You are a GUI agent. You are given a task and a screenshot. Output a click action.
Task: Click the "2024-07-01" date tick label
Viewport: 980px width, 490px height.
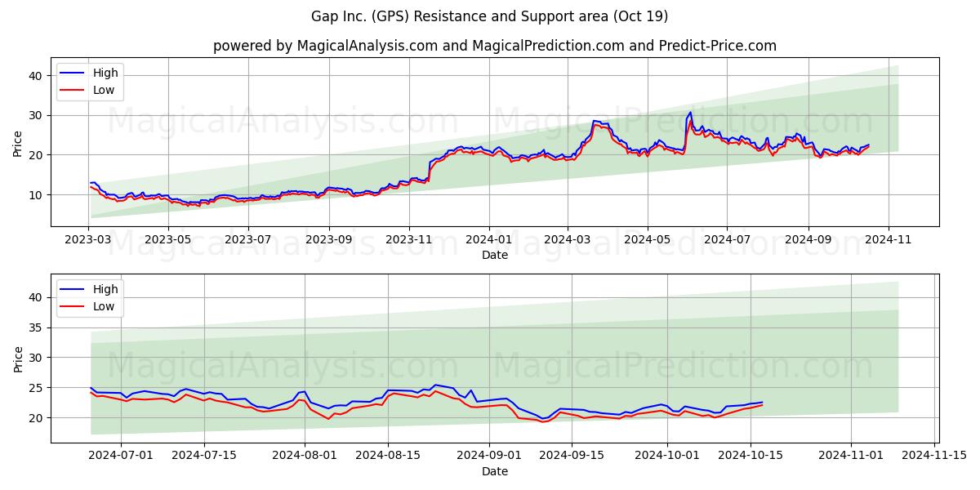tap(121, 457)
